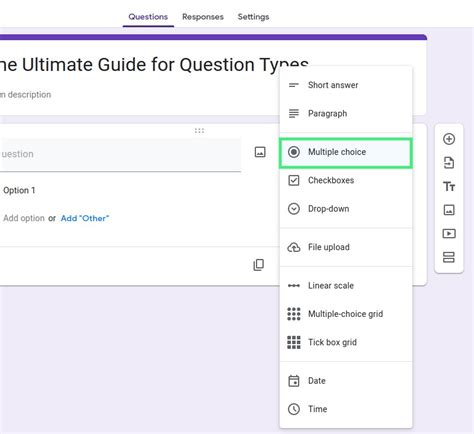The image size is (474, 434).
Task: Click the duplicate question icon
Action: coord(259,265)
